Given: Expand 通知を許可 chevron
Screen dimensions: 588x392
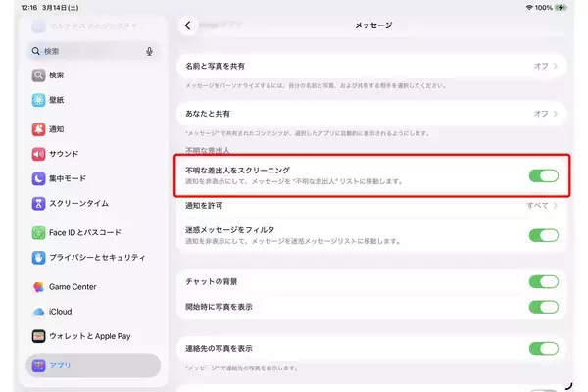Looking at the screenshot, I should [556, 205].
